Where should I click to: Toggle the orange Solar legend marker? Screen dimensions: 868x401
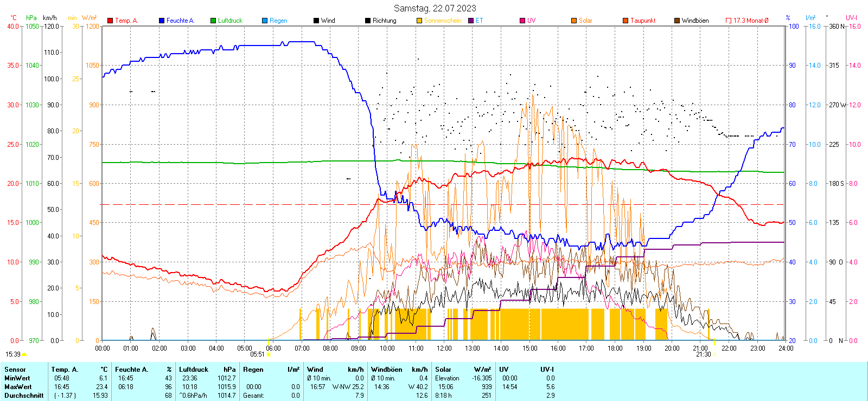click(x=574, y=21)
